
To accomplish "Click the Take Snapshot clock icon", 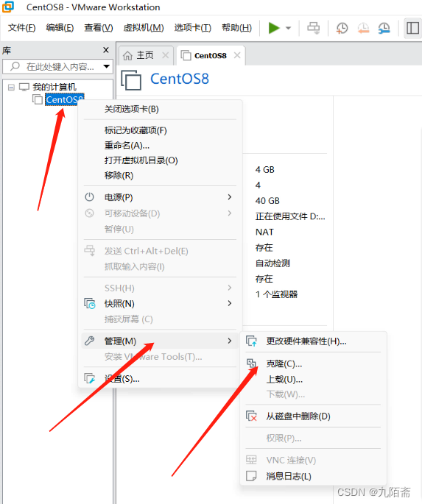I will tap(342, 28).
